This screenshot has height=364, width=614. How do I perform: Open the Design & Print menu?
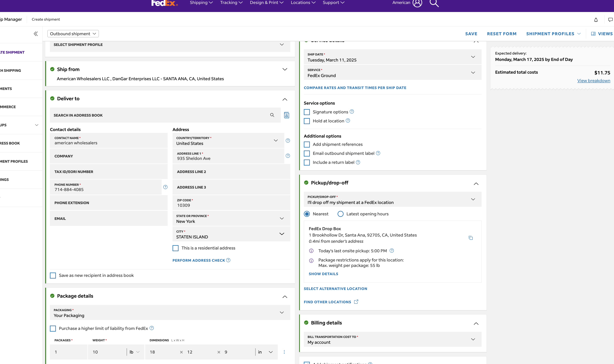tap(267, 3)
